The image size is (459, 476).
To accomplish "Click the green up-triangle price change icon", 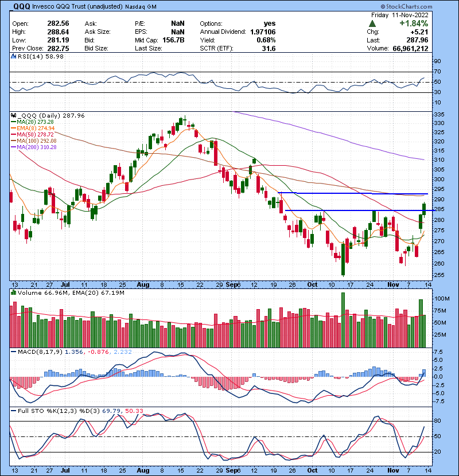I will [372, 24].
